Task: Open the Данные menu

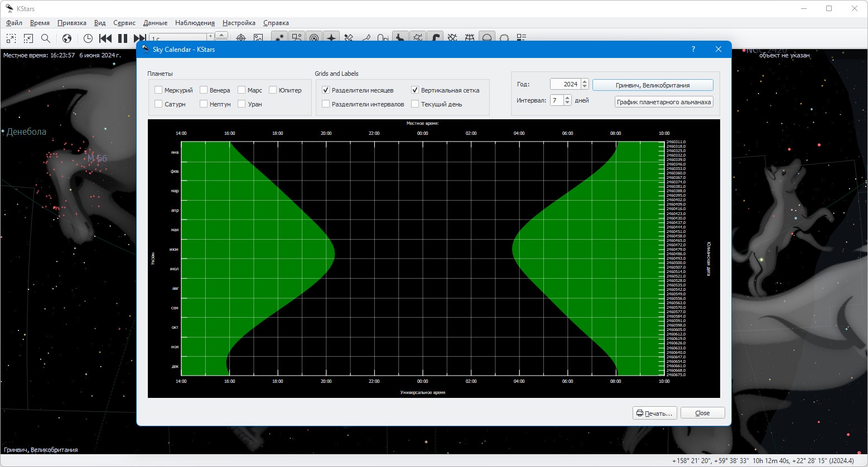Action: pyautogui.click(x=155, y=23)
